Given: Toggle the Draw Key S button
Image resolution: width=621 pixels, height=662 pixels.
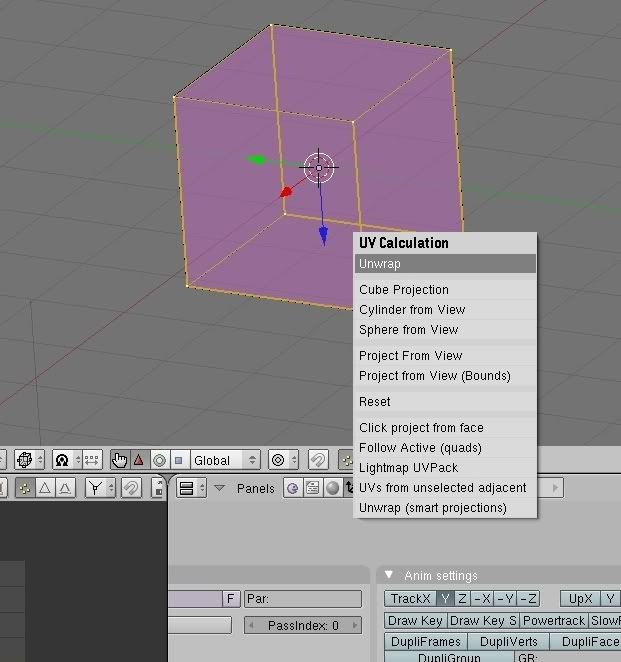Looking at the screenshot, I should (483, 621).
